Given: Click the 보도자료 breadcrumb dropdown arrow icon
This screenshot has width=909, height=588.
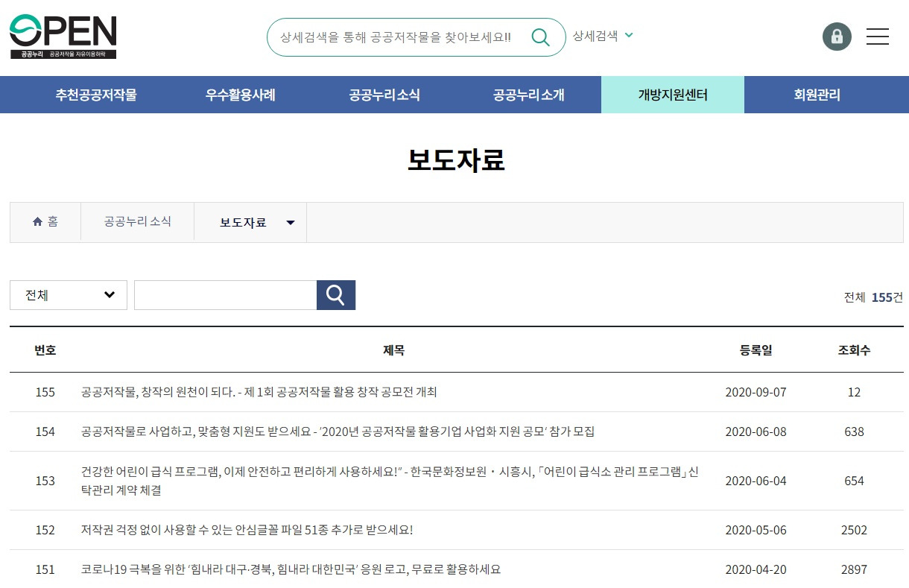Looking at the screenshot, I should 291,221.
